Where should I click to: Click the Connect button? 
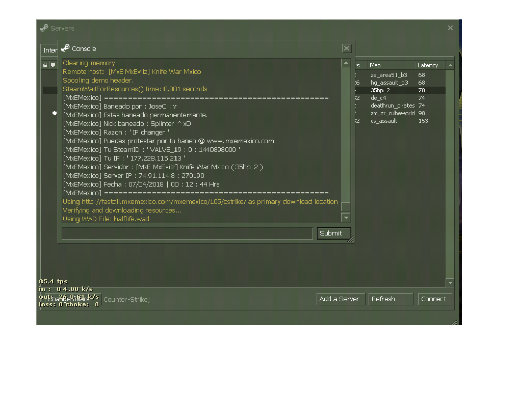[x=435, y=299]
